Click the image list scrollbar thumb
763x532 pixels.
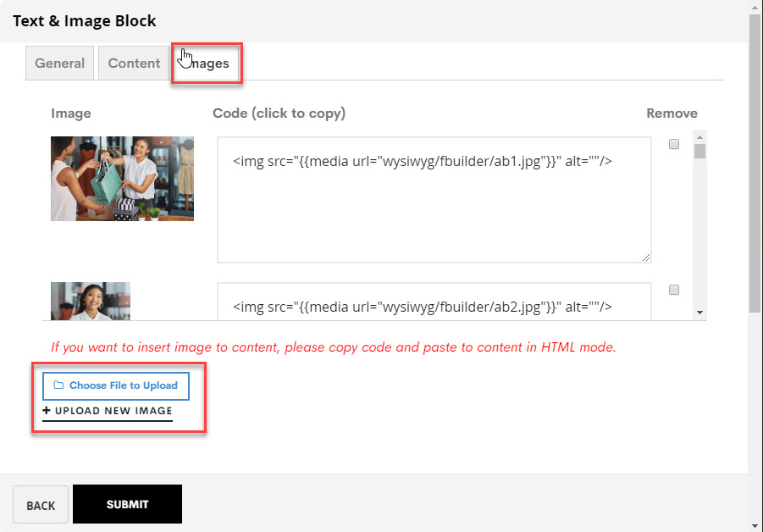click(699, 151)
